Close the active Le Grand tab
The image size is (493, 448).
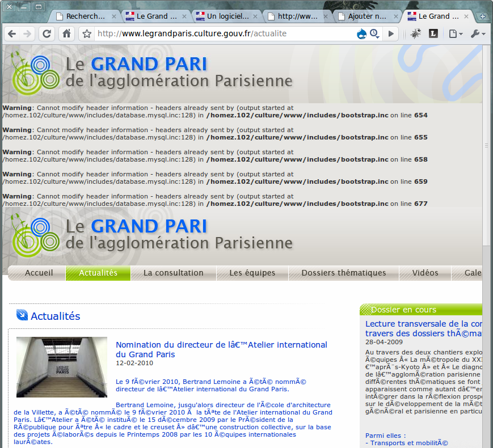[466, 16]
